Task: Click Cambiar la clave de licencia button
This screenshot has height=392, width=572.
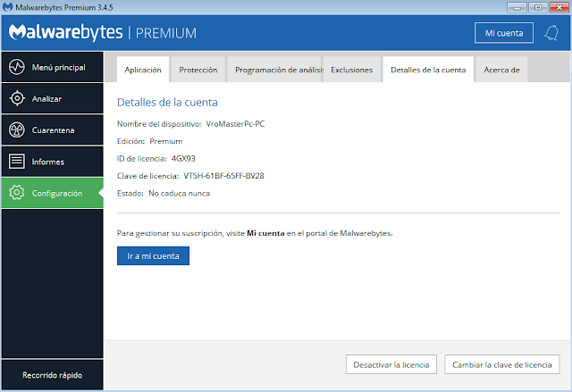Action: [502, 364]
